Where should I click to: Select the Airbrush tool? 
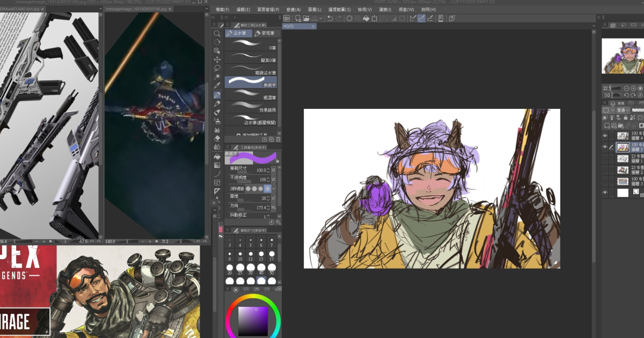pos(217,121)
